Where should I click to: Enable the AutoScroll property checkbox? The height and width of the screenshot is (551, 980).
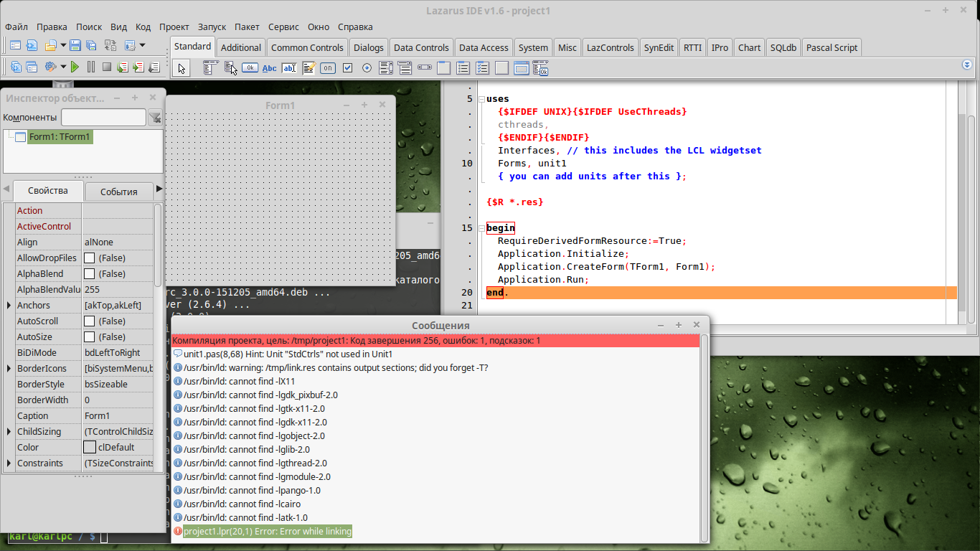[90, 321]
